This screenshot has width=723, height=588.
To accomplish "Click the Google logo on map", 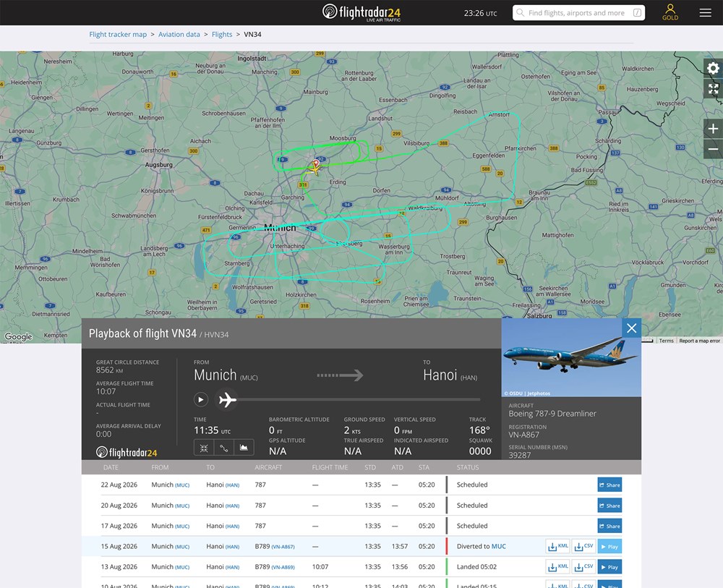I will pos(19,336).
